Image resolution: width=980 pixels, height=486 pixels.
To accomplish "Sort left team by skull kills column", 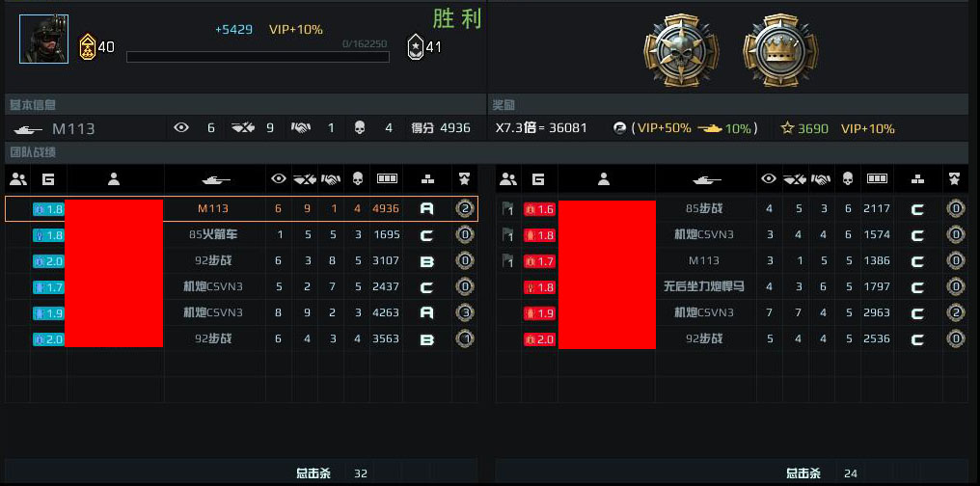I will pos(358,179).
